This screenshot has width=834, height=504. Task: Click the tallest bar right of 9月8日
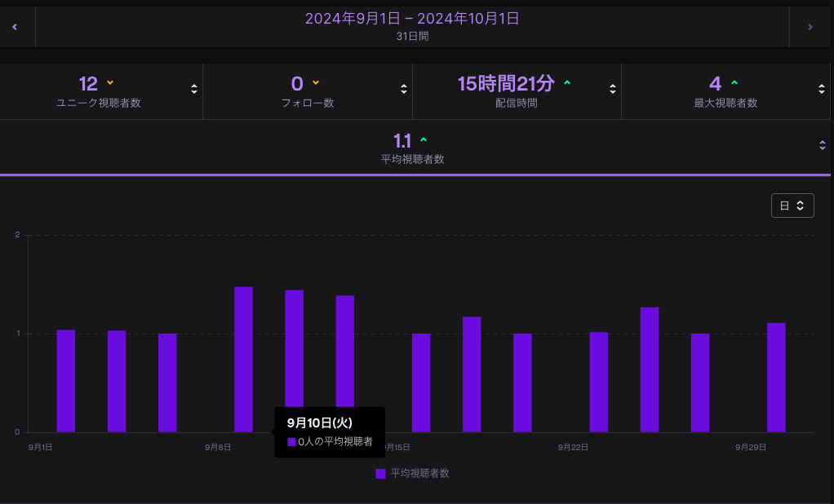pyautogui.click(x=243, y=359)
